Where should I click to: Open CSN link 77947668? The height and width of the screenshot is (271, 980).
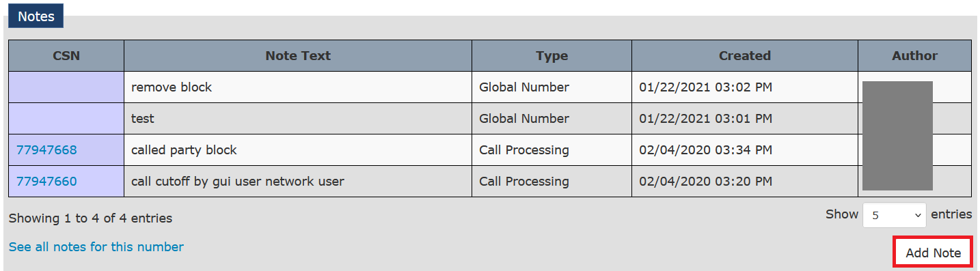(46, 150)
